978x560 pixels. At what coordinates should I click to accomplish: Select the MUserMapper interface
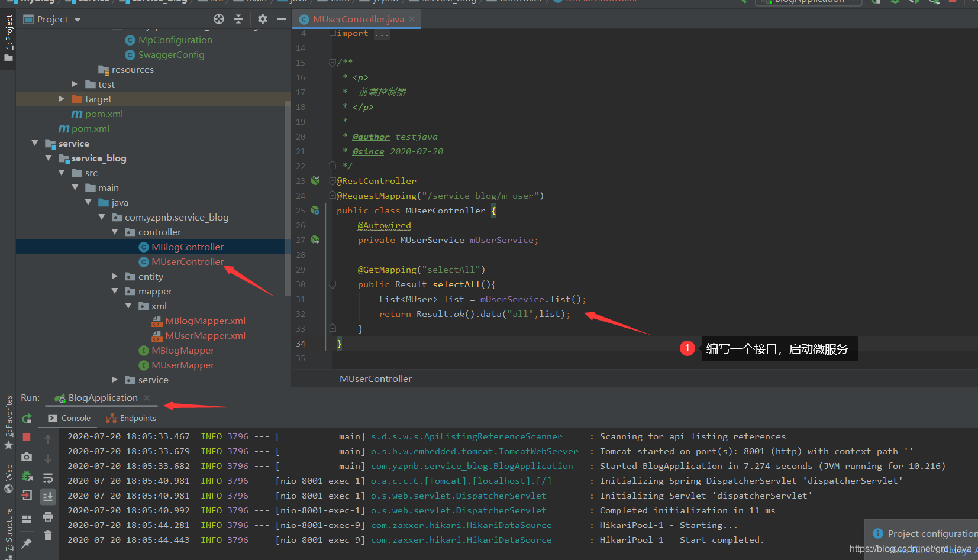point(182,365)
